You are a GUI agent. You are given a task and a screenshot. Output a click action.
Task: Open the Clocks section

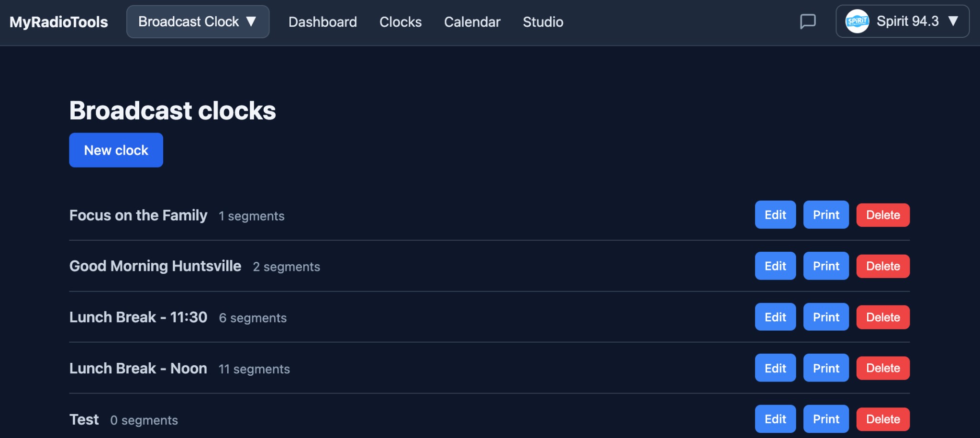[401, 22]
